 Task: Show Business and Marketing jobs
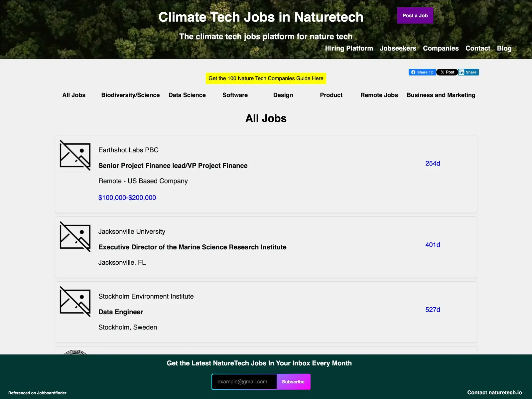441,95
